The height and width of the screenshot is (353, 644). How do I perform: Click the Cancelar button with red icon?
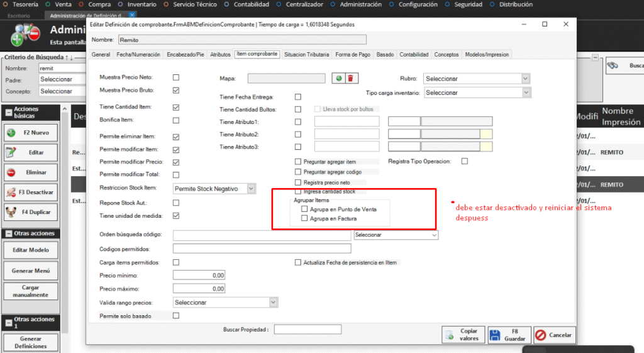tap(553, 335)
